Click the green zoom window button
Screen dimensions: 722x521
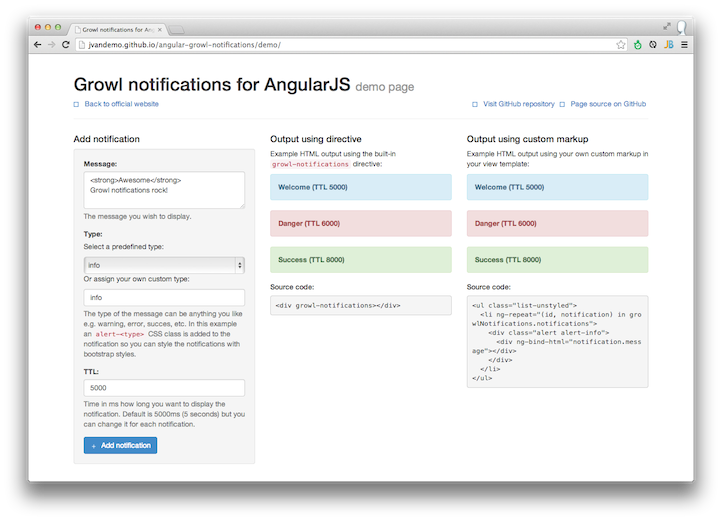point(58,27)
